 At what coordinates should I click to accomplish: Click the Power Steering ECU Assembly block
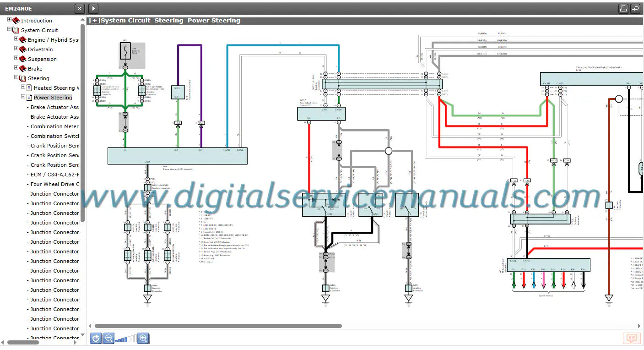(x=177, y=156)
